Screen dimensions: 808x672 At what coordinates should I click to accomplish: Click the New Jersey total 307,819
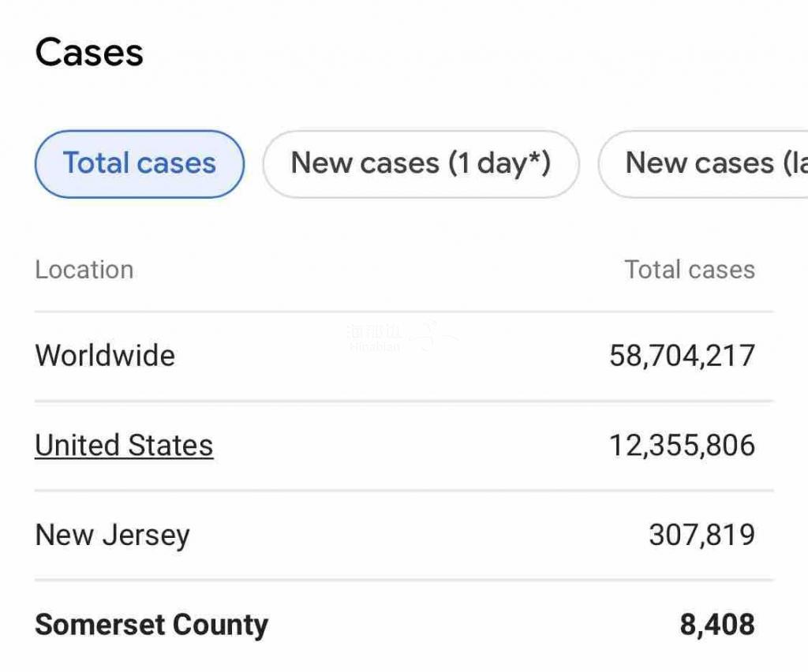pos(701,536)
